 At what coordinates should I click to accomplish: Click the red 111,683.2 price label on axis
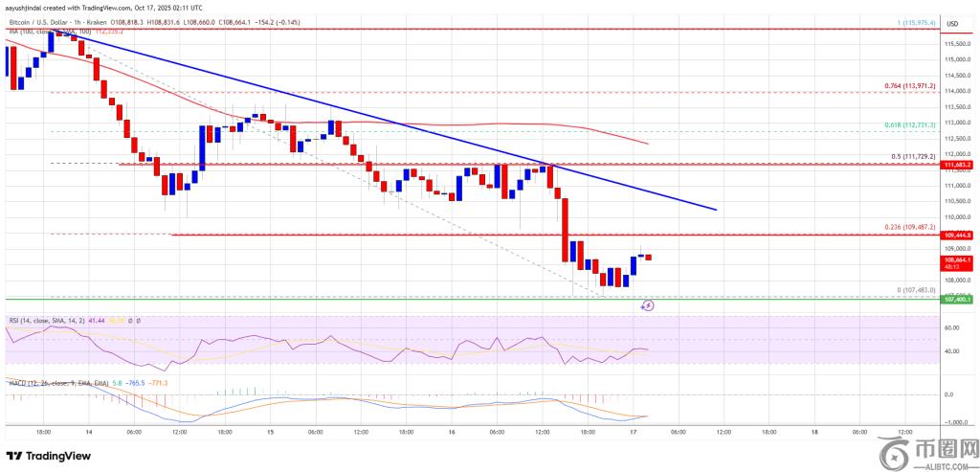pos(958,164)
